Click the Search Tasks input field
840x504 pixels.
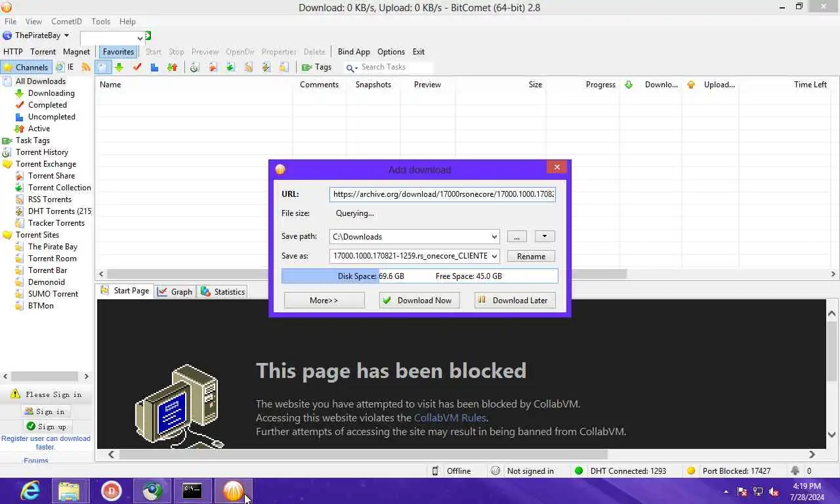[x=395, y=67]
